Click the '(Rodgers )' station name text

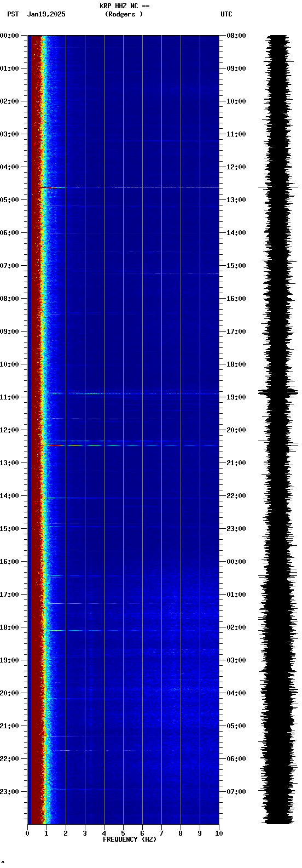pyautogui.click(x=124, y=14)
